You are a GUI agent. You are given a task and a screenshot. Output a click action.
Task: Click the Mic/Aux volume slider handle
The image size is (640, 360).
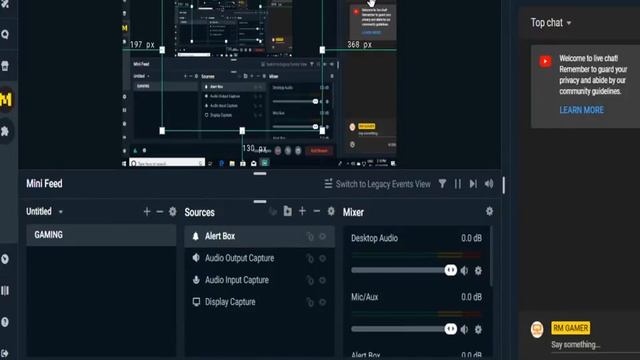point(451,329)
